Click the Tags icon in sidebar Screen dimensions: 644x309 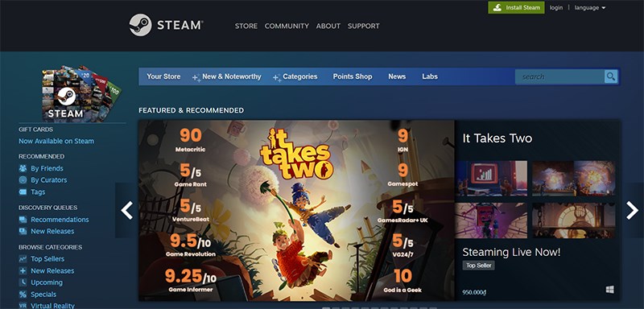(23, 192)
